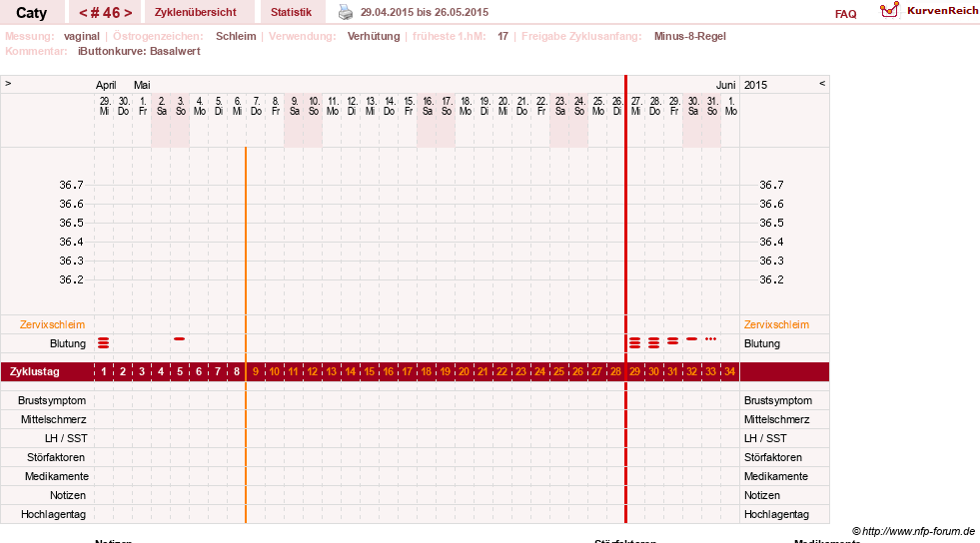Viewport: 980px width, 543px height.
Task: Collapse chart using the top-left > arrow
Action: [x=8, y=83]
